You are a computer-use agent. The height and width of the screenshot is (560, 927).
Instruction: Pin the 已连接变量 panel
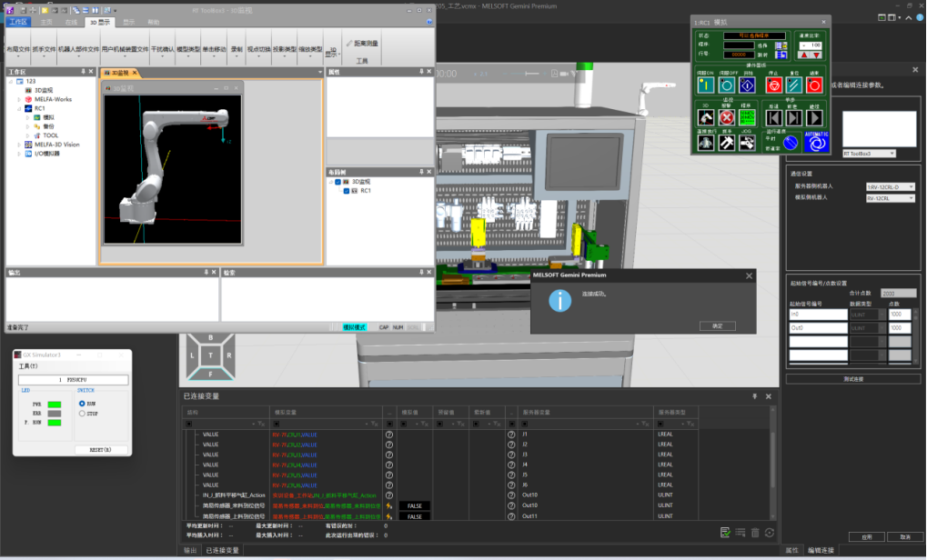click(x=755, y=396)
